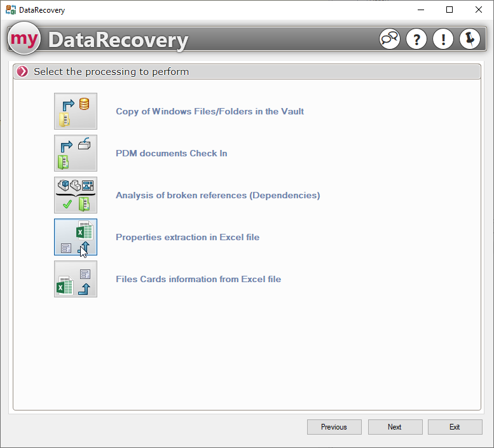Select the 'PDM documents Check In' text label
The height and width of the screenshot is (448, 494).
pyautogui.click(x=171, y=153)
